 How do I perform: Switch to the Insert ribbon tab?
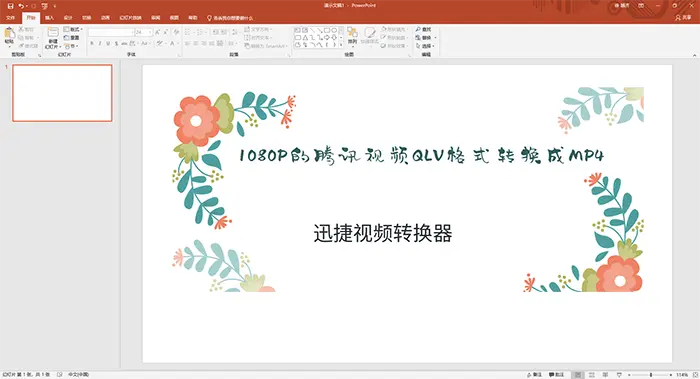click(50, 18)
